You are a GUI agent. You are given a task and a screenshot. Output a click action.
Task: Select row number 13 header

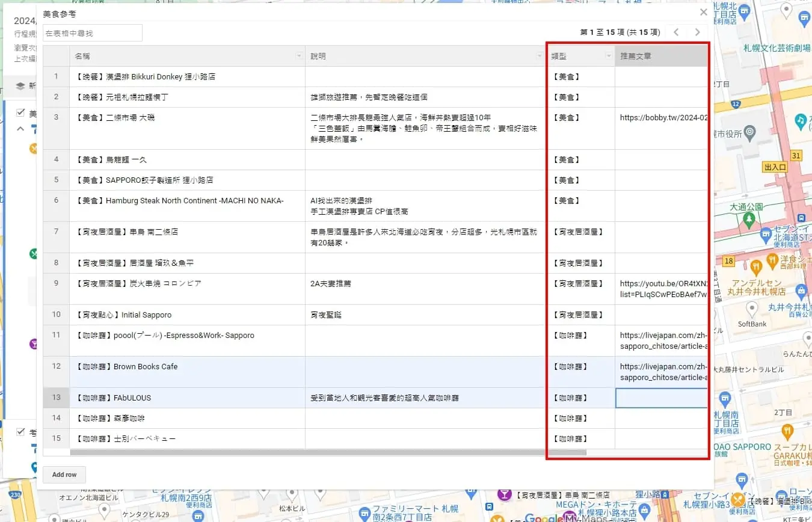[57, 398]
